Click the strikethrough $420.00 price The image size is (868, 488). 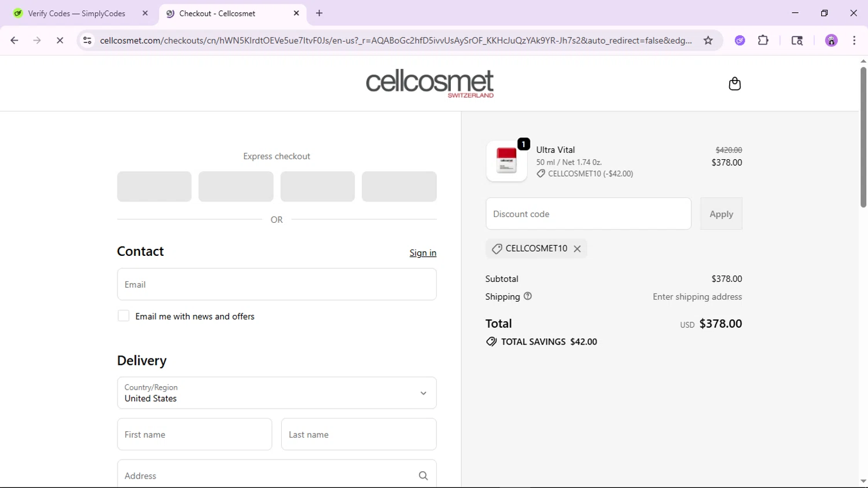tap(729, 150)
